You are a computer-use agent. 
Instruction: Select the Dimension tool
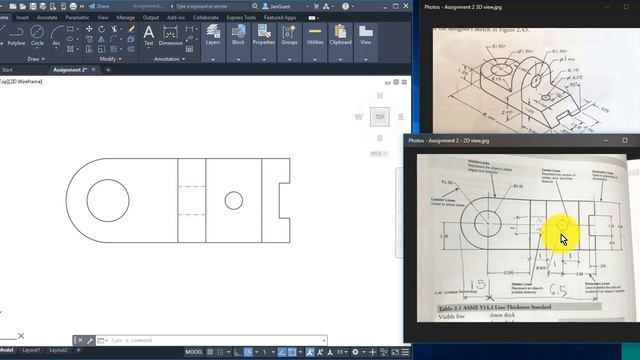(170, 35)
